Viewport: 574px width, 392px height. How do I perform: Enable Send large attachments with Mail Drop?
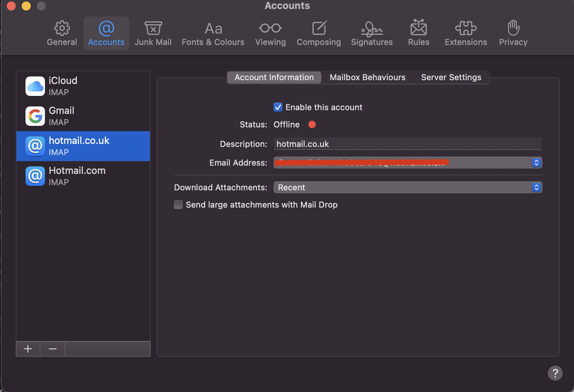coord(178,205)
